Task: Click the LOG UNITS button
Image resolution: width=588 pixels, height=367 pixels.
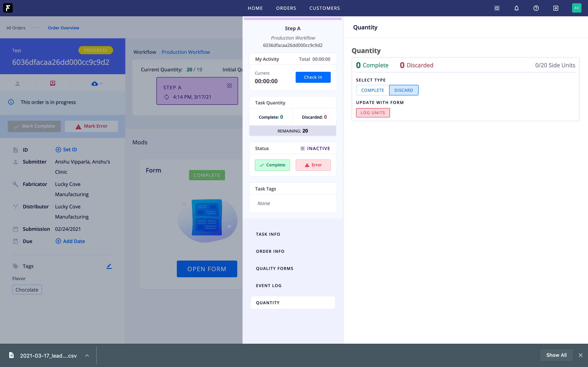Action: pyautogui.click(x=373, y=113)
